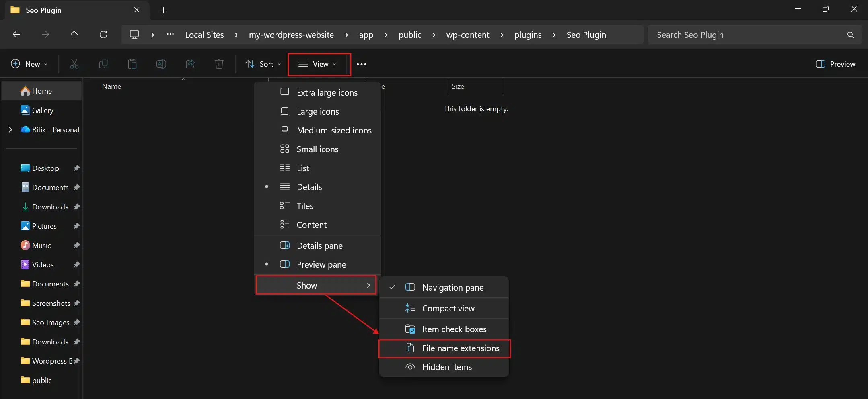
Task: Select Details view layout
Action: pos(317,187)
